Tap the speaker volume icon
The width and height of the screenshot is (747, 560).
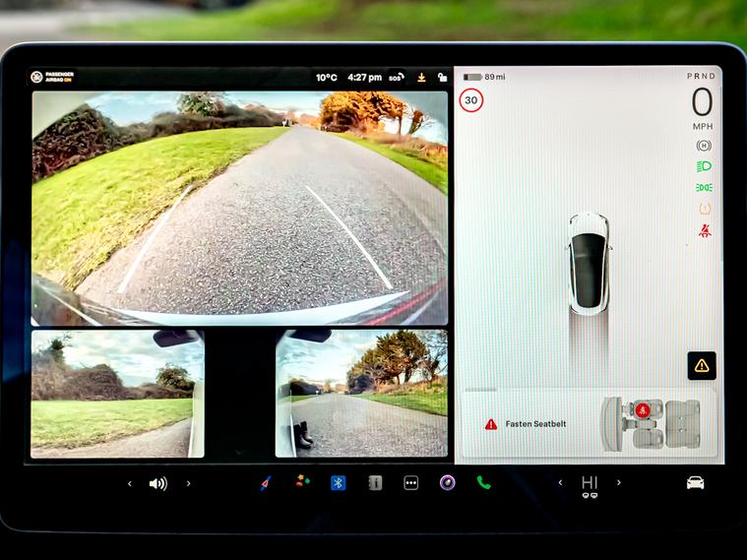click(157, 483)
